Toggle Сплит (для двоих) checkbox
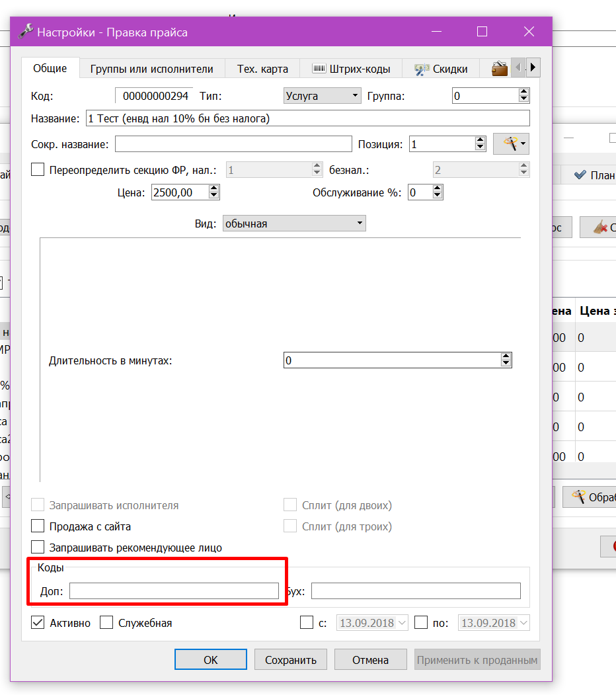 click(x=290, y=505)
